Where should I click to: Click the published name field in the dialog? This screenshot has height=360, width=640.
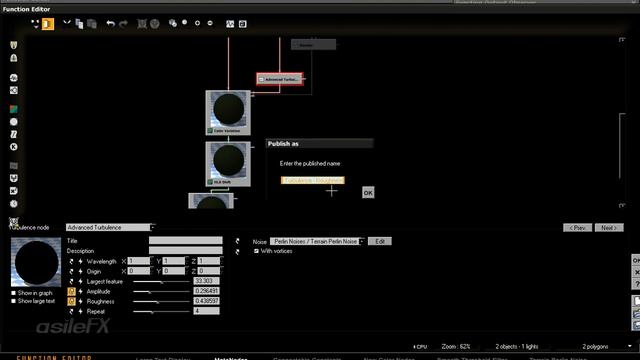(313, 180)
